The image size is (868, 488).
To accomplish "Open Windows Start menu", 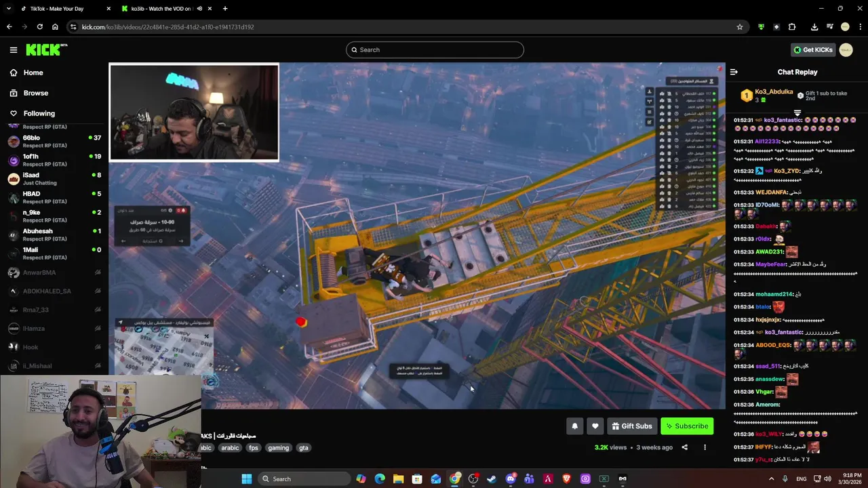I will click(x=247, y=479).
